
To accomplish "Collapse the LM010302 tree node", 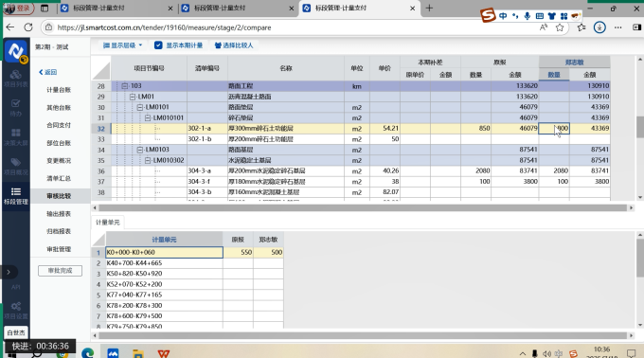I will tap(148, 160).
